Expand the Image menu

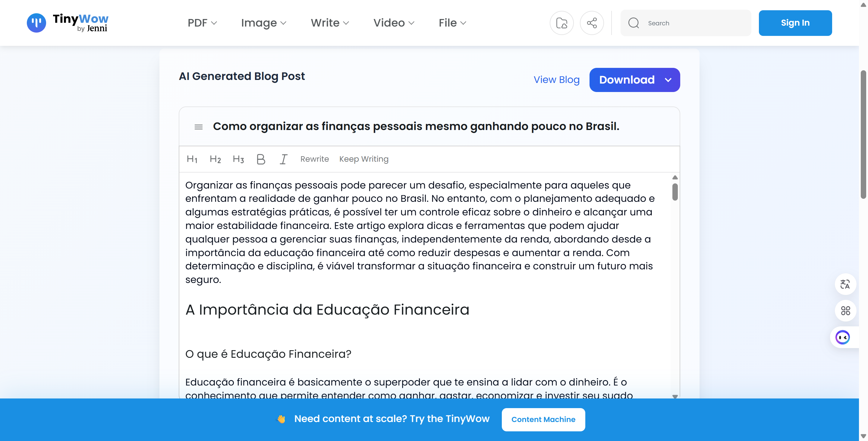coord(263,23)
